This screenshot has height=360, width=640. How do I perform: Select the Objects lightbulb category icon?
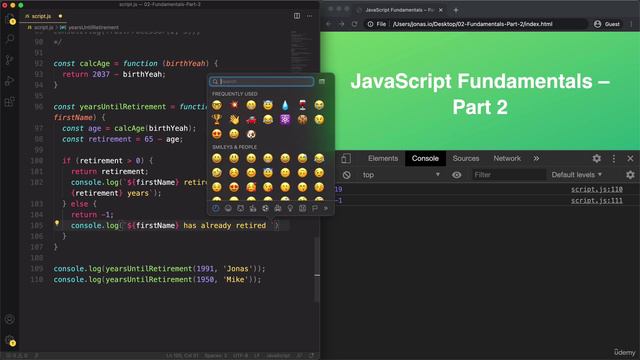(290, 209)
